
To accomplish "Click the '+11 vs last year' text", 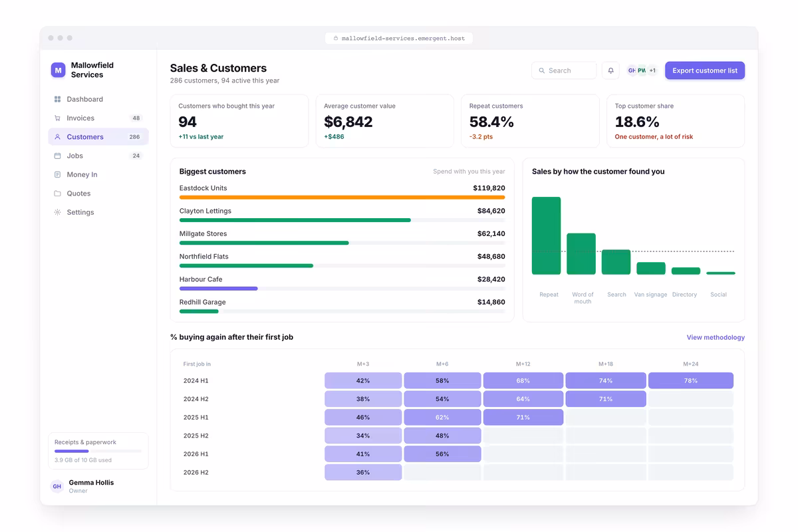I will click(x=201, y=137).
